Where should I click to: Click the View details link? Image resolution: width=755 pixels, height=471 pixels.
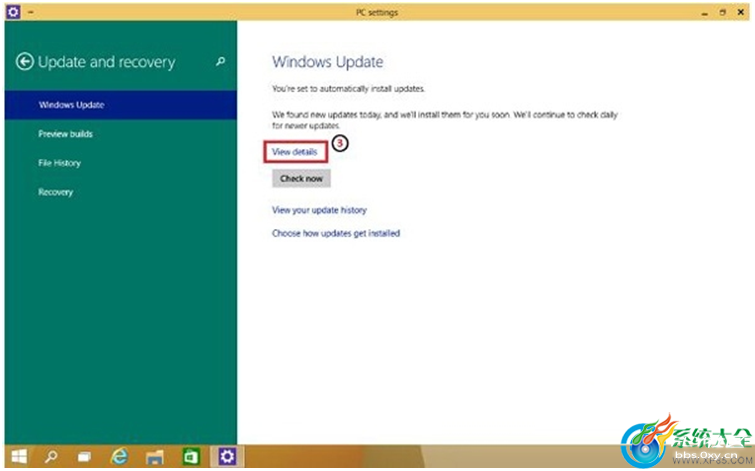295,152
